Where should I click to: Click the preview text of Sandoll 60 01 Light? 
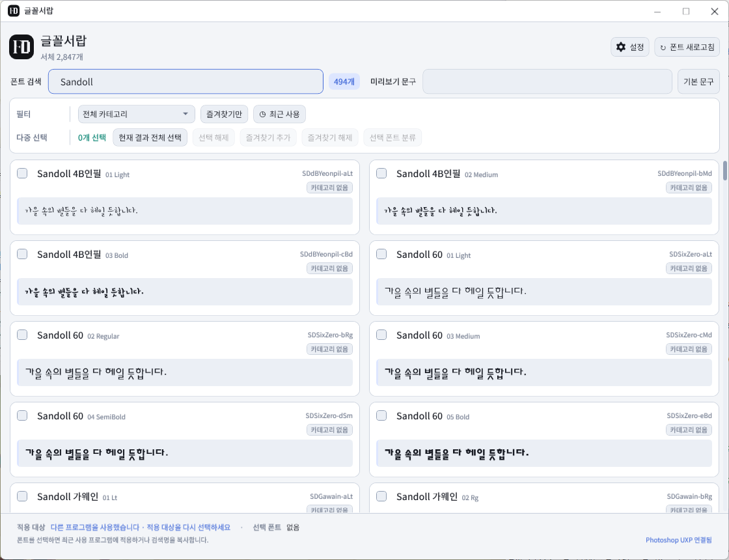(x=455, y=292)
